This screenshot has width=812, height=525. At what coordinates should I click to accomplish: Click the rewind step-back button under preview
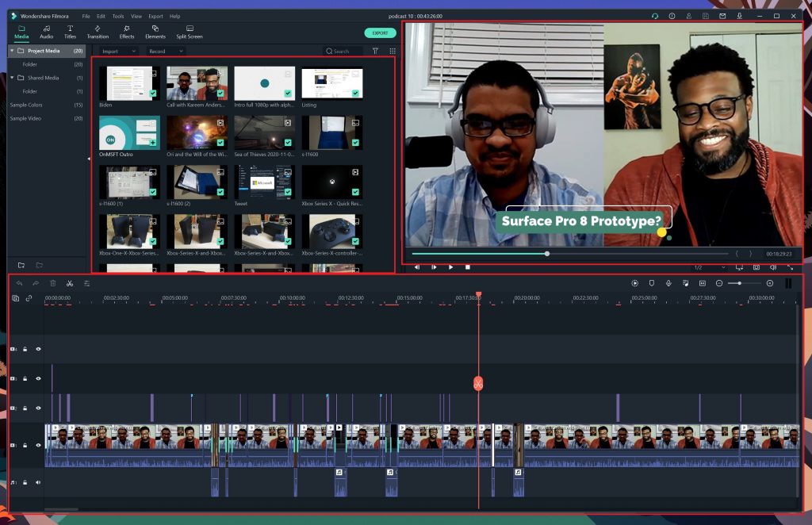click(x=417, y=267)
